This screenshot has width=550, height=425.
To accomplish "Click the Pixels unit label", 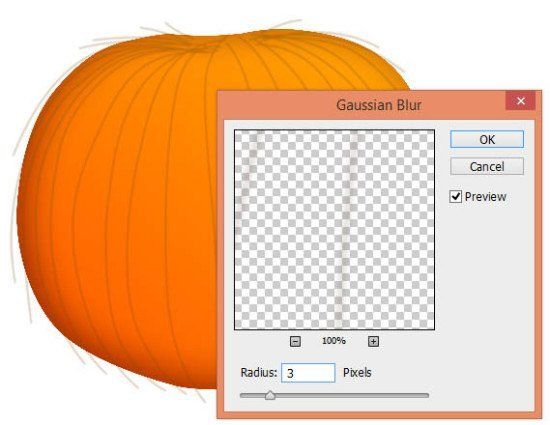I will [x=357, y=372].
